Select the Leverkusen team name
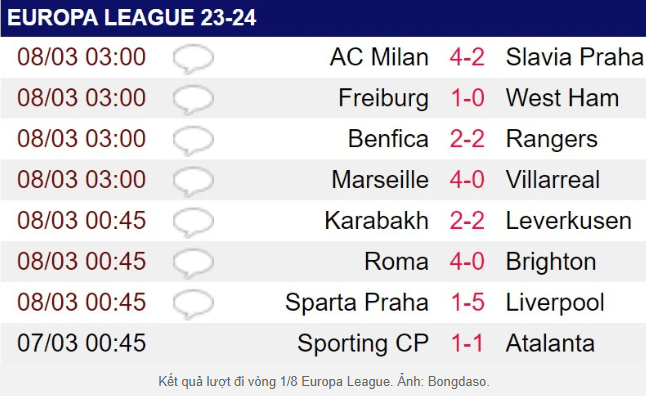 click(569, 221)
